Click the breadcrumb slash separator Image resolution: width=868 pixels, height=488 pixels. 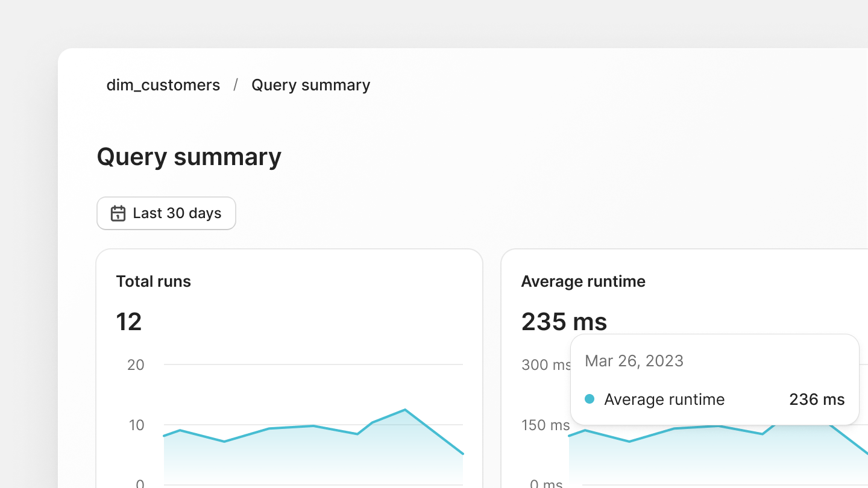(236, 85)
